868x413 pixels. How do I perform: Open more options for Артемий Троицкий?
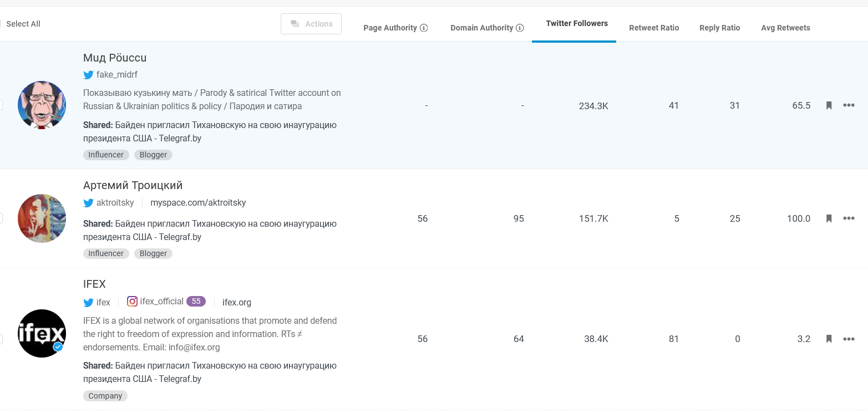pyautogui.click(x=849, y=218)
